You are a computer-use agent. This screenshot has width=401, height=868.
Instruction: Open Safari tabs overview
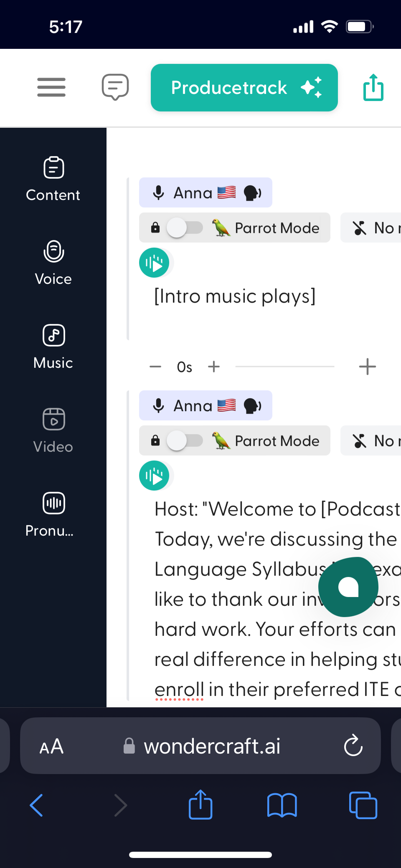pos(363,805)
